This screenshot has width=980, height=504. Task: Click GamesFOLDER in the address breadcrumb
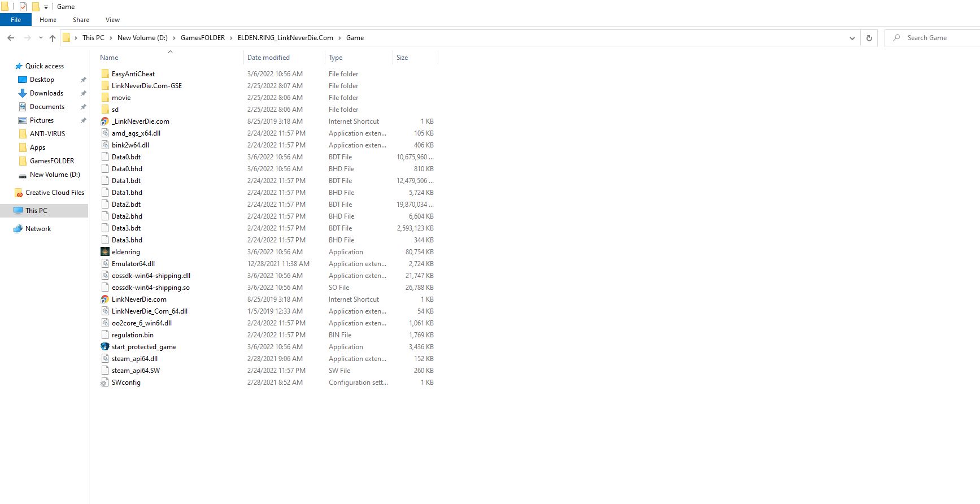(x=202, y=38)
